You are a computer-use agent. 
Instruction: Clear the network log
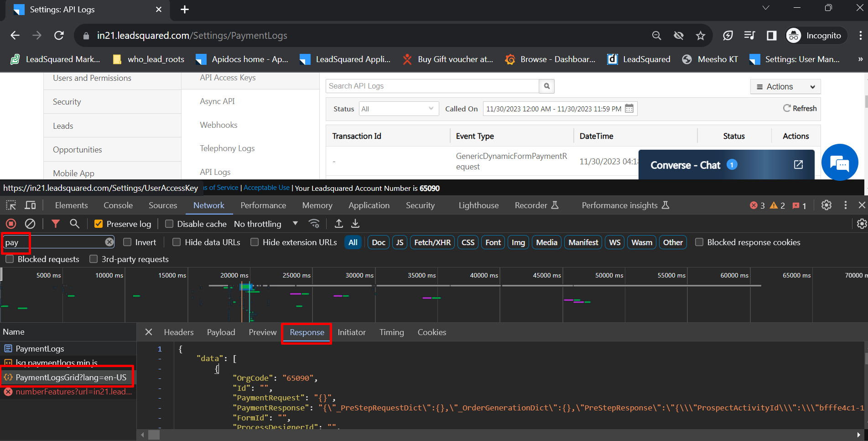[x=30, y=224]
